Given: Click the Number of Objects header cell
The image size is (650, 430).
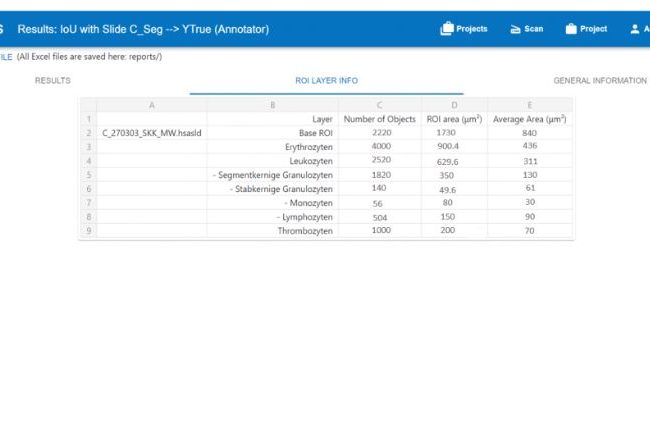Looking at the screenshot, I should point(380,119).
